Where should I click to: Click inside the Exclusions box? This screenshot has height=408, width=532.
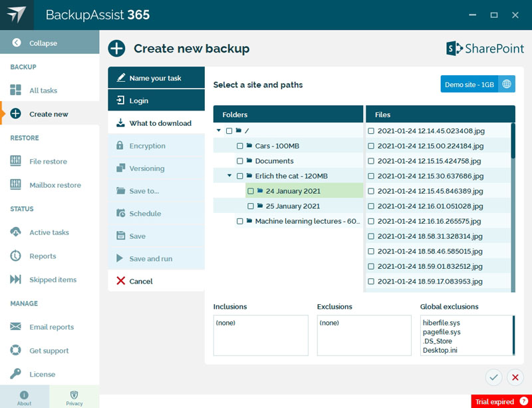tap(364, 335)
